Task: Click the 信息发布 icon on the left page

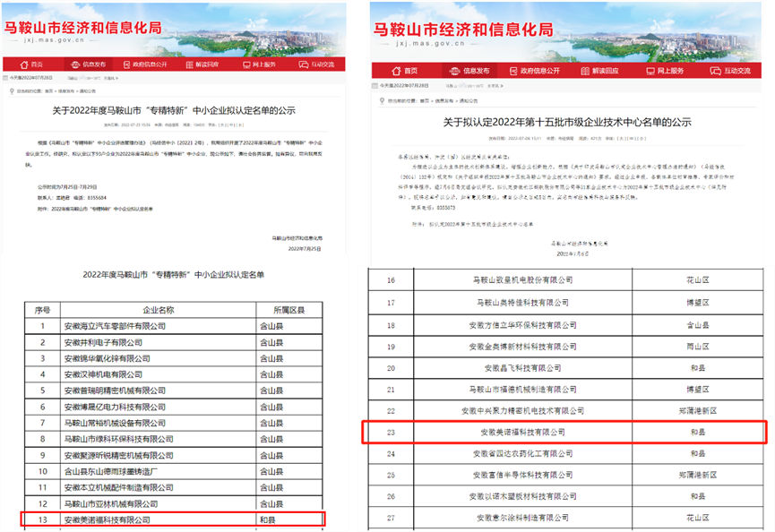Action: 75,64
